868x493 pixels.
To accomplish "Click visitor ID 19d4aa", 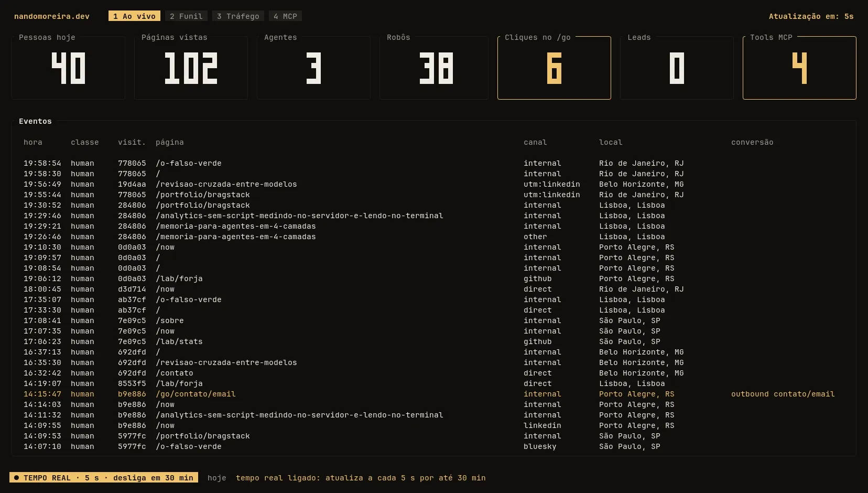I will (x=132, y=184).
